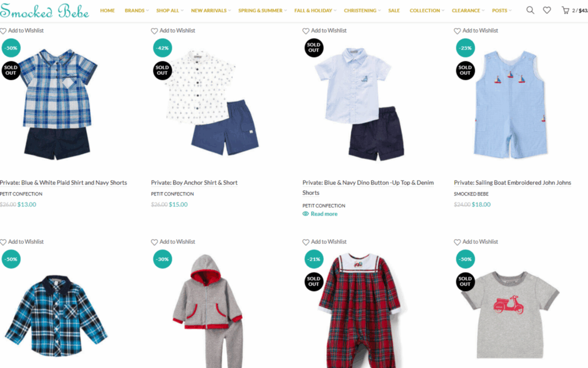Screen dimensions: 588x368
Task: Open the search magnifier icon
Action: [x=530, y=10]
